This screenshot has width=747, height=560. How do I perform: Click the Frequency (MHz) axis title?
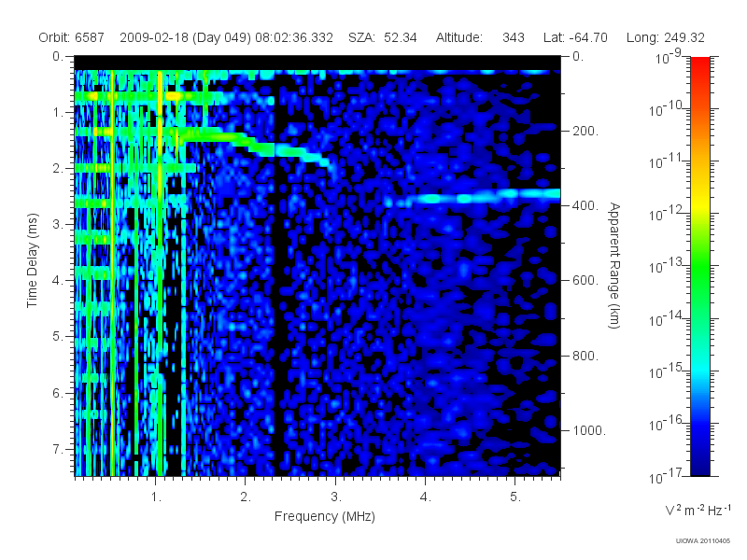point(325,517)
